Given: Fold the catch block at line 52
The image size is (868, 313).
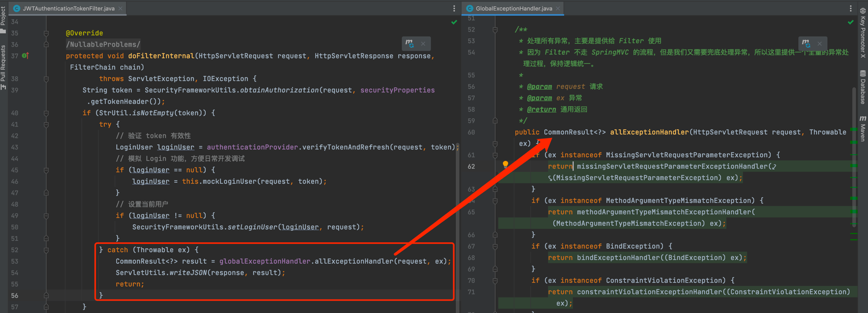Looking at the screenshot, I should 46,250.
